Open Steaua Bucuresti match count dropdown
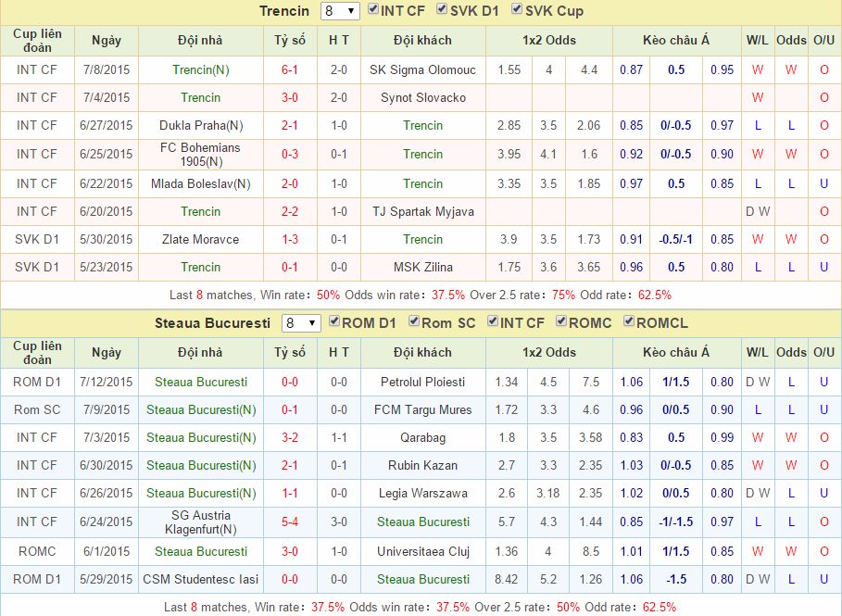This screenshot has width=842, height=616. coord(301,323)
